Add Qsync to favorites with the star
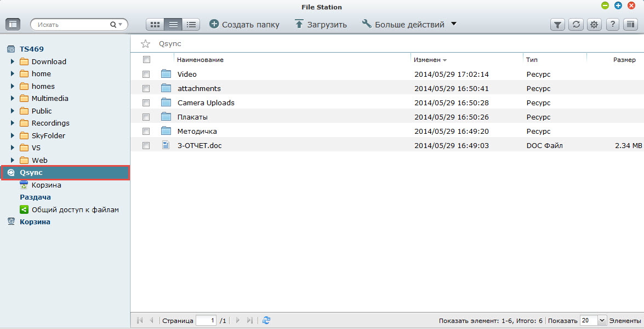The width and height of the screenshot is (644, 329). point(145,43)
